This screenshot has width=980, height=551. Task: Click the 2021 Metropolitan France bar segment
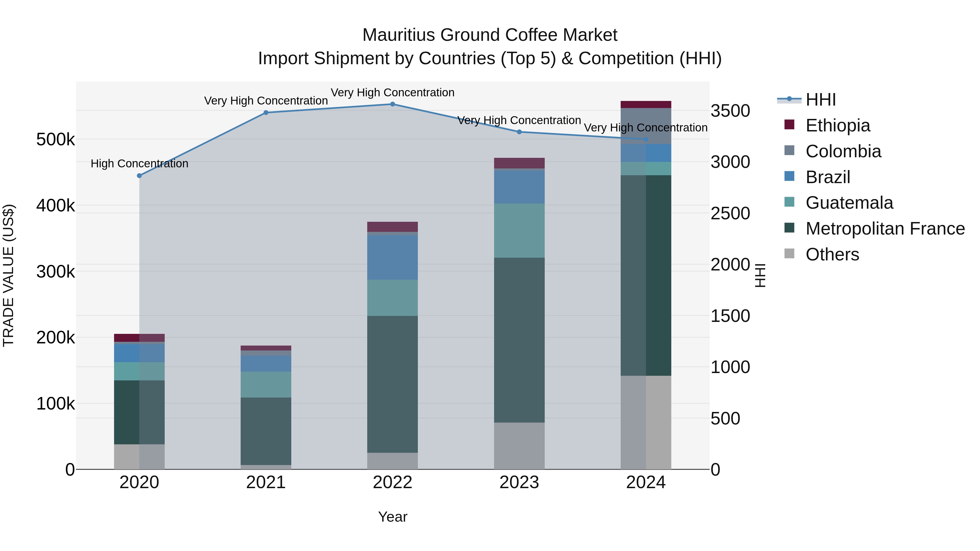tap(266, 432)
